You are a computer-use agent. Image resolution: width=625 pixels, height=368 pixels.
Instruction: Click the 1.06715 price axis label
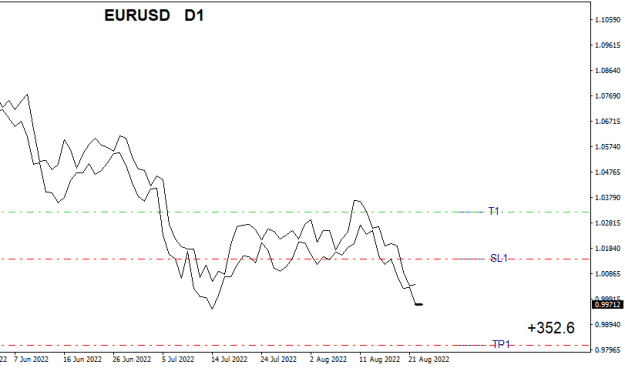tap(608, 121)
